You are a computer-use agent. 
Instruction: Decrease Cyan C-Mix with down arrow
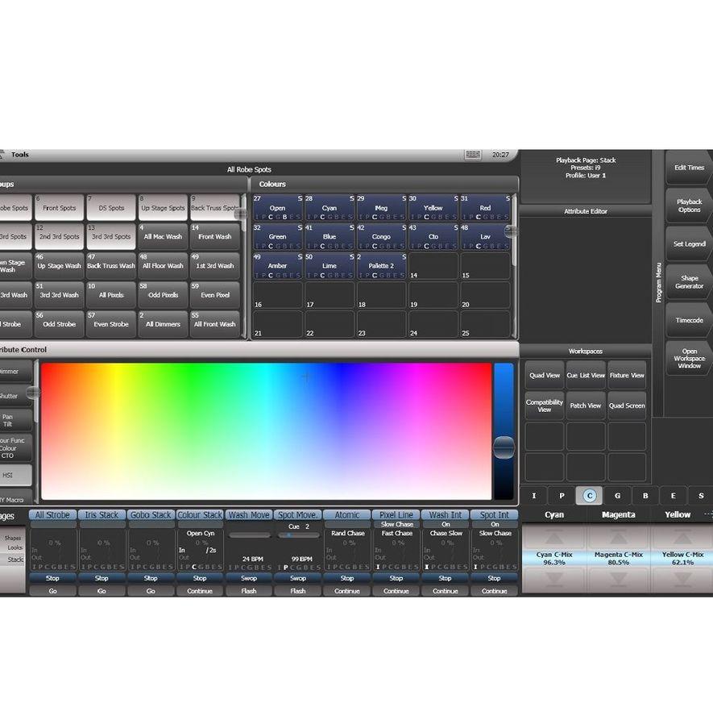[554, 580]
